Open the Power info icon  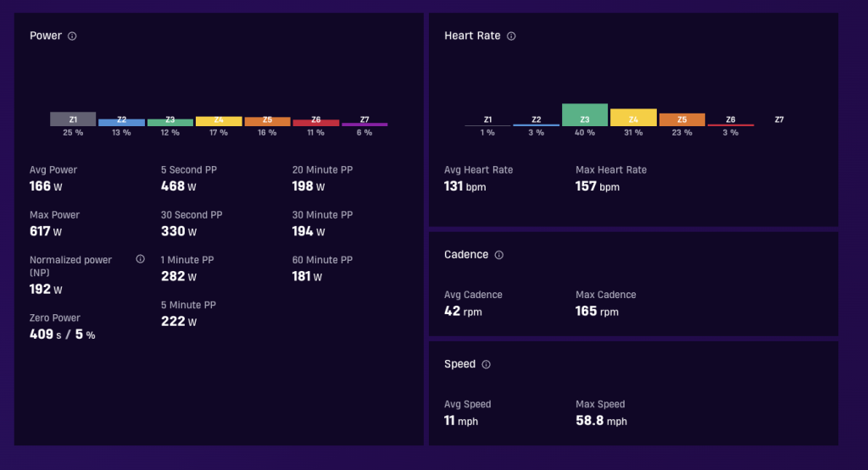72,36
